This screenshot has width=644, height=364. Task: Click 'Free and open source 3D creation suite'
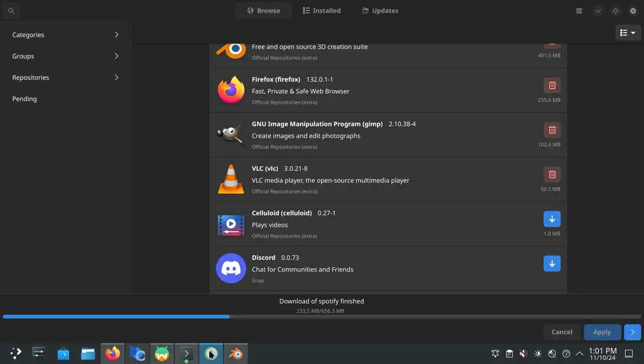pyautogui.click(x=310, y=46)
